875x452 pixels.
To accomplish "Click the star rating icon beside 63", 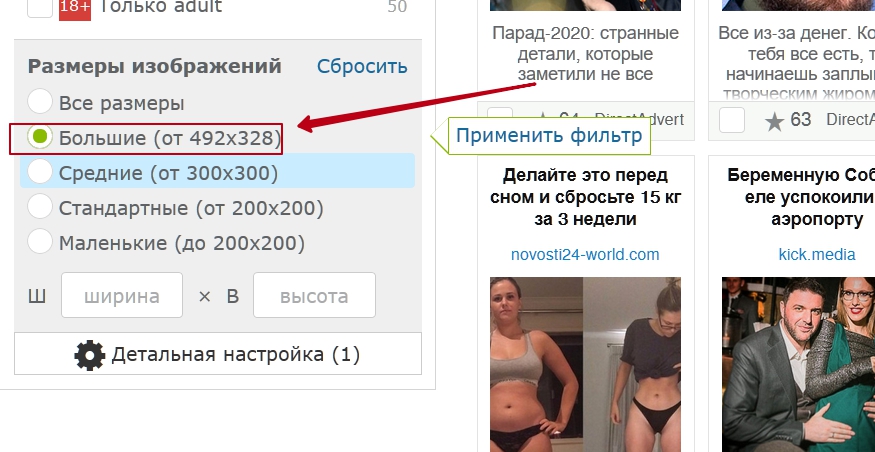I will tap(775, 120).
